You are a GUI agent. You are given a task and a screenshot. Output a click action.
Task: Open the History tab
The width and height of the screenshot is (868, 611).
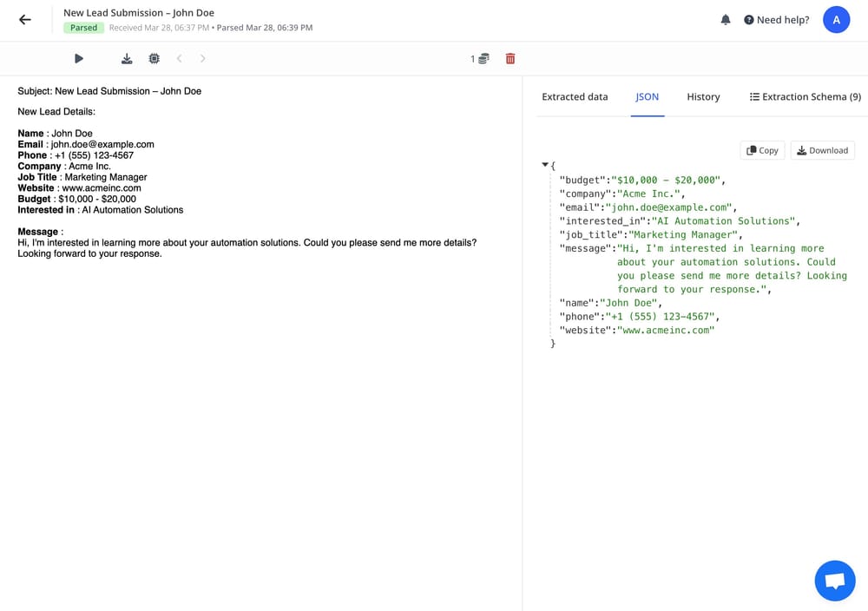[x=703, y=96]
